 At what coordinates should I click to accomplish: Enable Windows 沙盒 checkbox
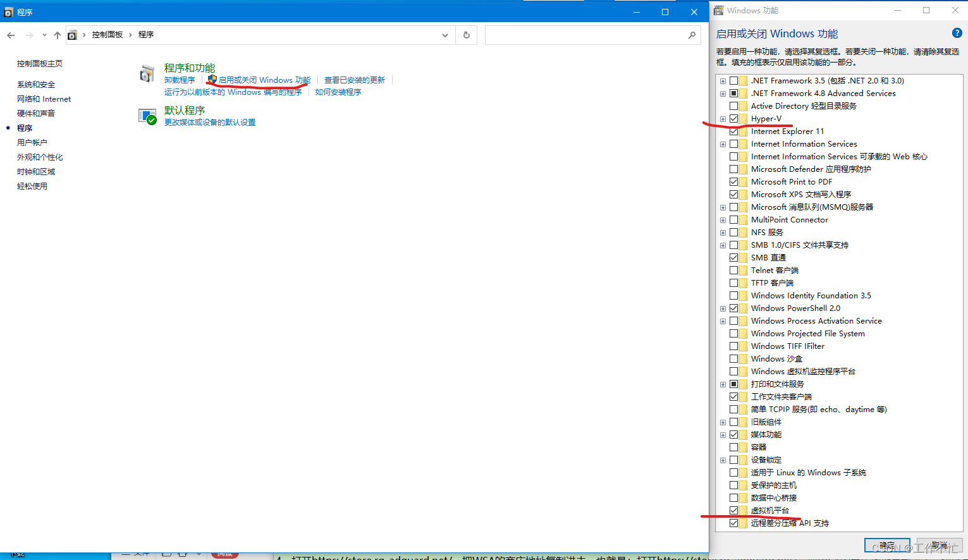pyautogui.click(x=734, y=359)
